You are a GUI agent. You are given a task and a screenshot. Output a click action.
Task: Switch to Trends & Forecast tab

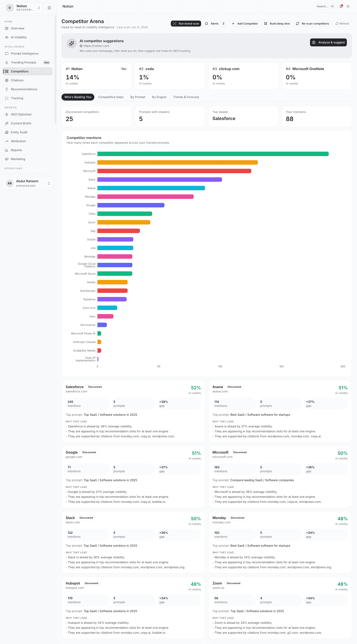coord(186,97)
